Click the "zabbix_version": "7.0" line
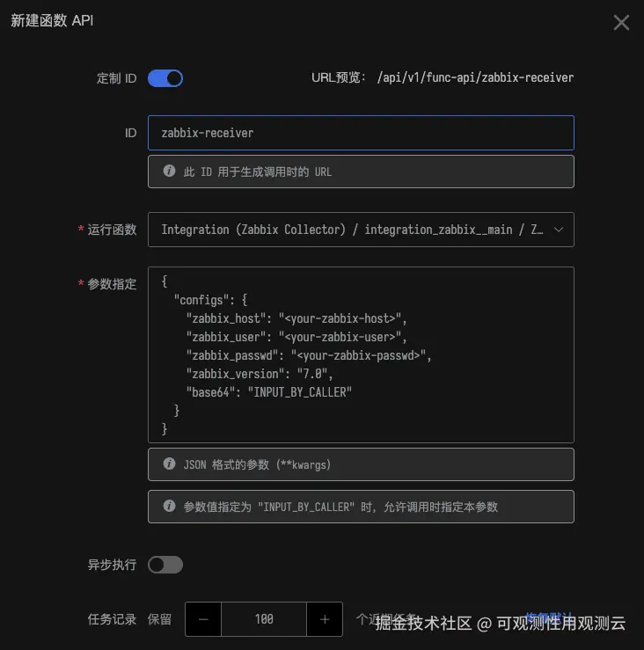Screen dimensions: 644x650 pos(260,374)
